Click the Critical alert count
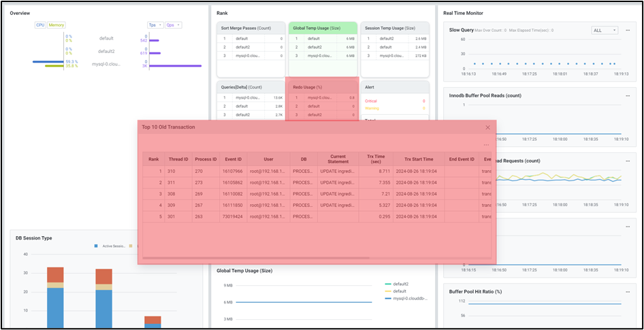The height and width of the screenshot is (330, 644). click(x=422, y=101)
